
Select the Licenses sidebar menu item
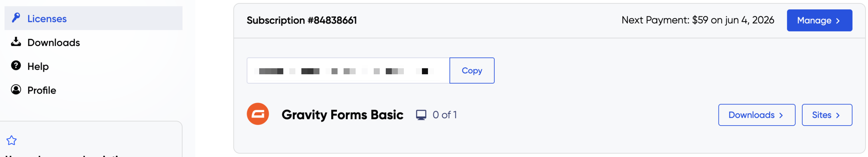47,19
